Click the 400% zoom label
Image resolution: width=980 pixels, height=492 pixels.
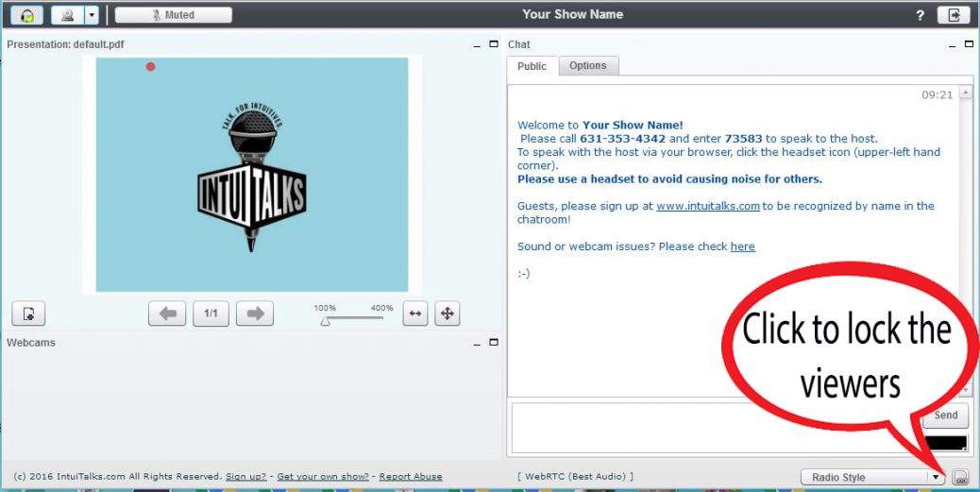381,308
